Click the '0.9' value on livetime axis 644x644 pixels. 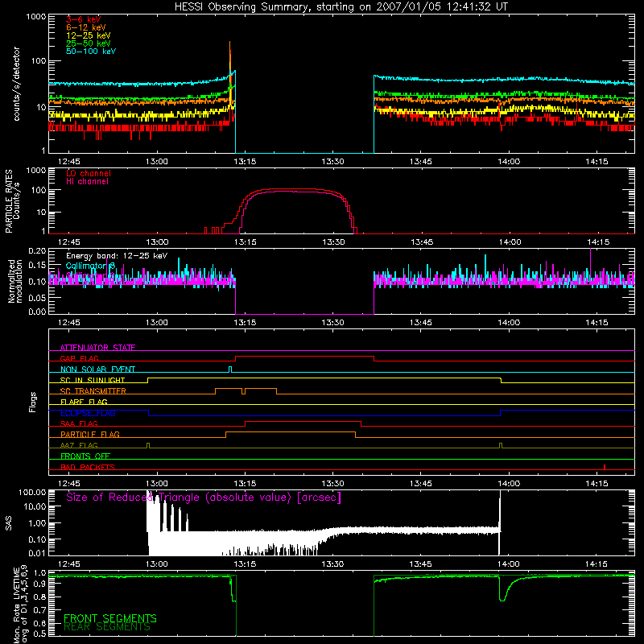click(x=39, y=585)
